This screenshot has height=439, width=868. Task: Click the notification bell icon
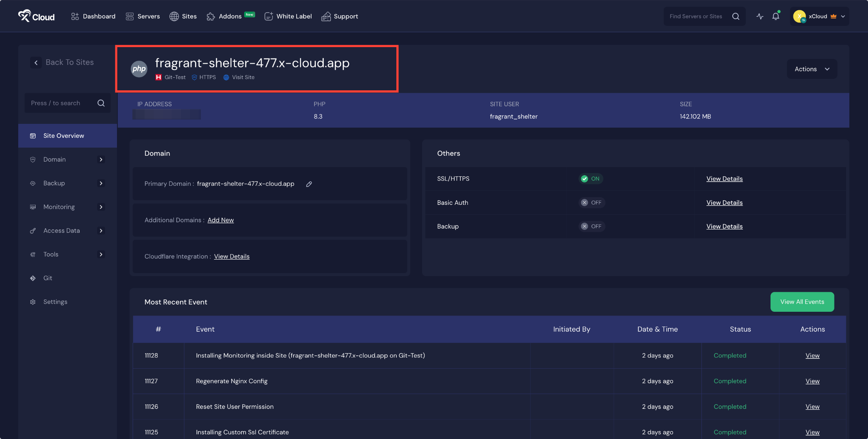(x=776, y=17)
